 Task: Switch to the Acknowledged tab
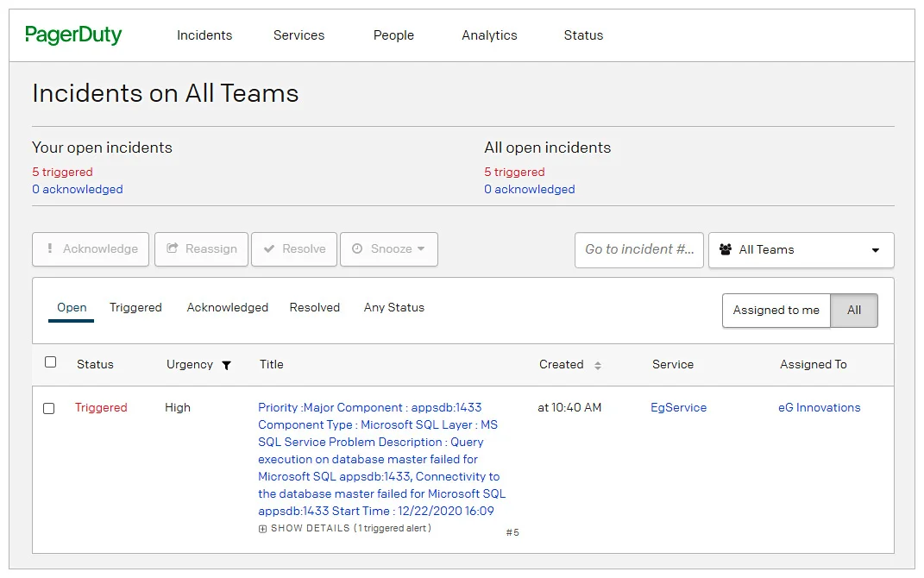click(228, 308)
